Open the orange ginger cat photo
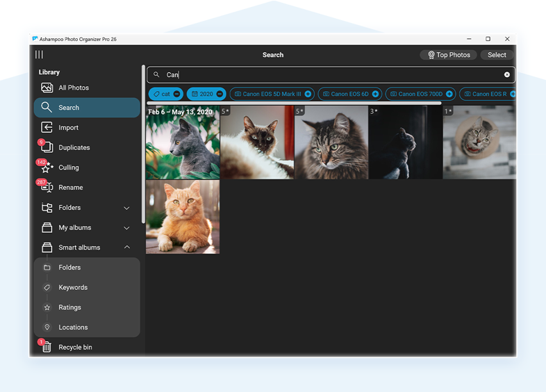Image resolution: width=546 pixels, height=392 pixels. pyautogui.click(x=183, y=217)
